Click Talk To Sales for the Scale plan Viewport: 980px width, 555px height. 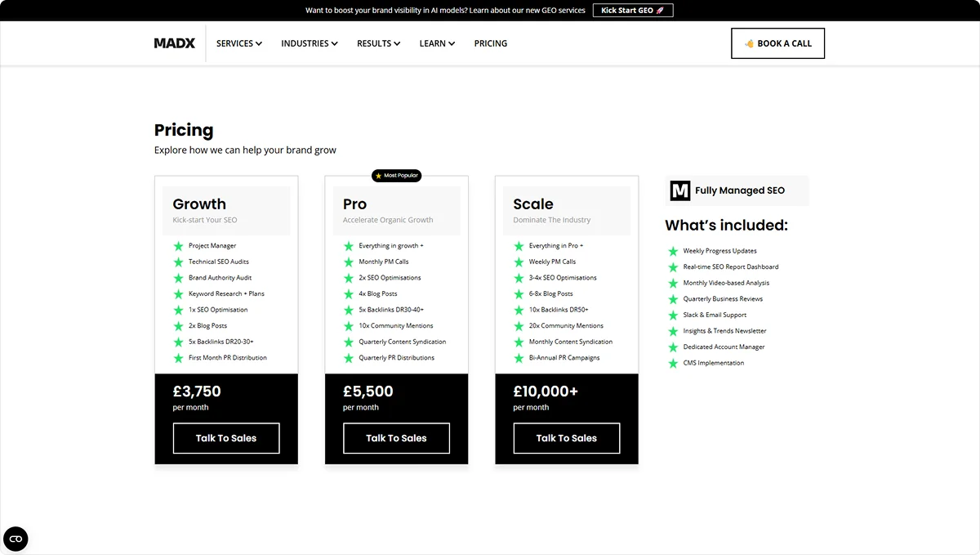(x=566, y=438)
